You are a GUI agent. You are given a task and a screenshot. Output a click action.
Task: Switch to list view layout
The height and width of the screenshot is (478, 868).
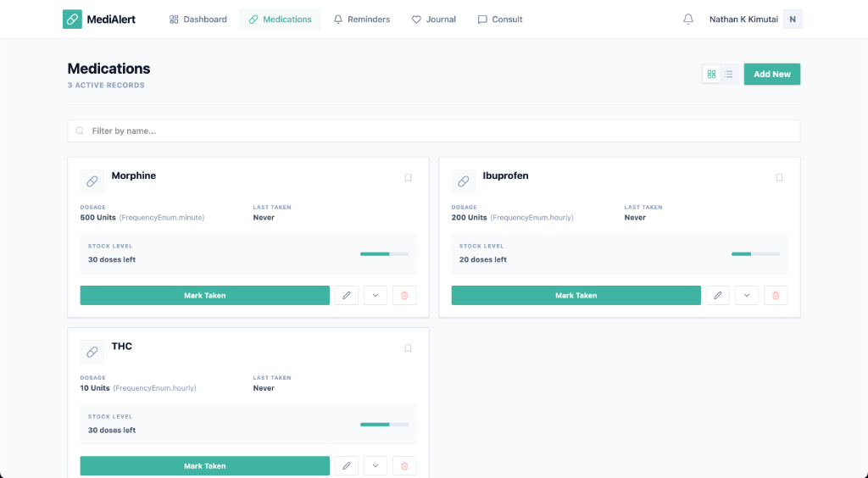[729, 75]
